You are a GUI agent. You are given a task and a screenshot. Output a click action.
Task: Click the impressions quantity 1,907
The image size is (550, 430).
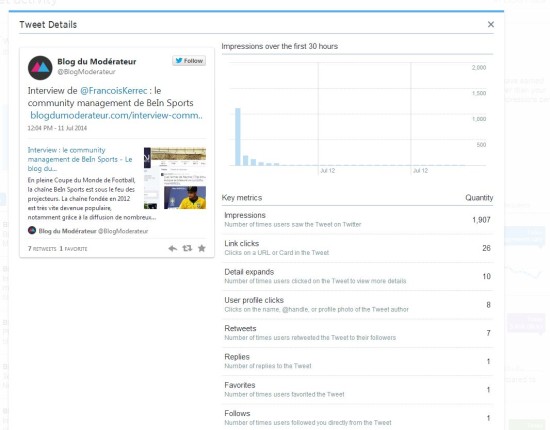click(481, 220)
